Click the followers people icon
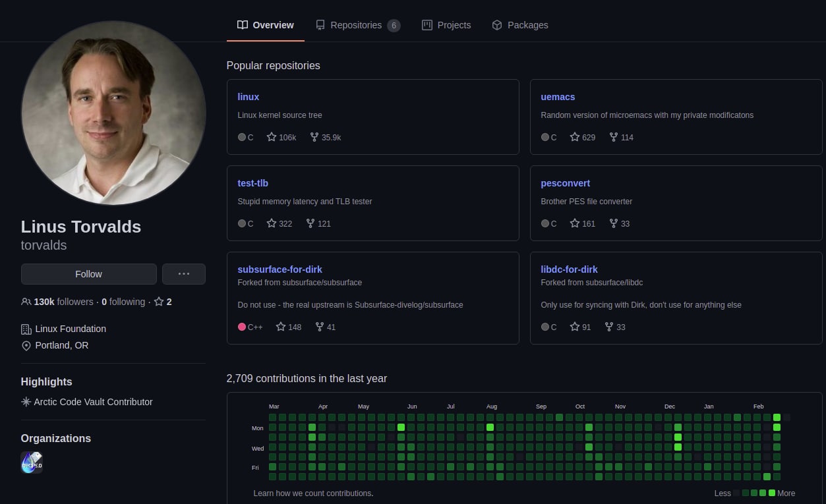Image resolution: width=826 pixels, height=504 pixels. [x=26, y=302]
